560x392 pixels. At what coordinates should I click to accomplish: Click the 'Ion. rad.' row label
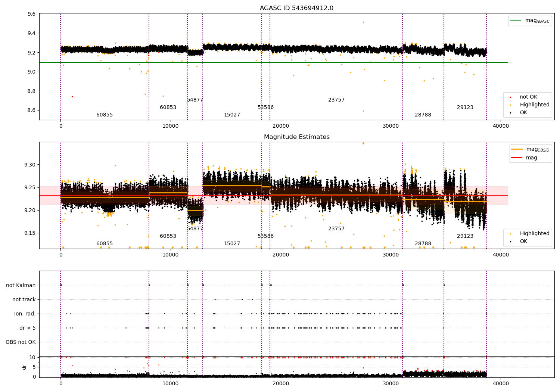click(x=25, y=314)
